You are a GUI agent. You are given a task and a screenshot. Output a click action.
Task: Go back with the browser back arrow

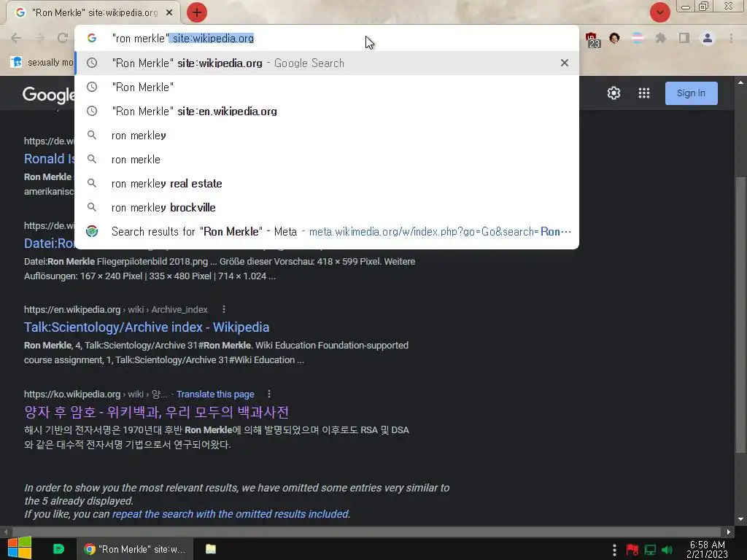(16, 38)
